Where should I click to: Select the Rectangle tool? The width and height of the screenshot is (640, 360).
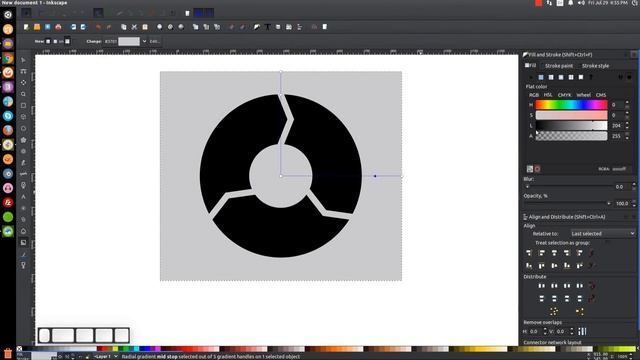click(23, 106)
